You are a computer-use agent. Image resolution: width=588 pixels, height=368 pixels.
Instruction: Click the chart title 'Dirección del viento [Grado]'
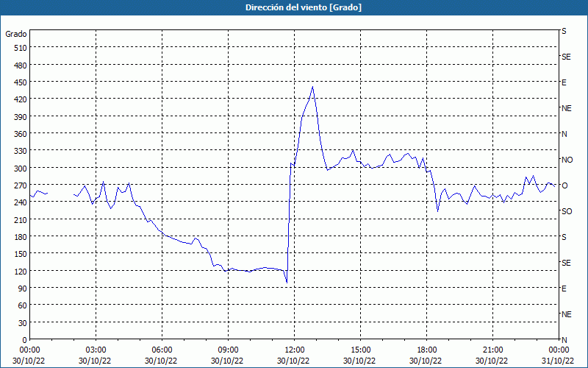[x=304, y=7]
